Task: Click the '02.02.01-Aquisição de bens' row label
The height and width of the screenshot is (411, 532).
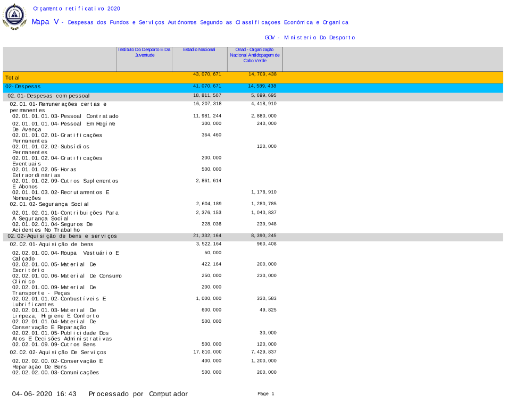Action: pos(51,244)
